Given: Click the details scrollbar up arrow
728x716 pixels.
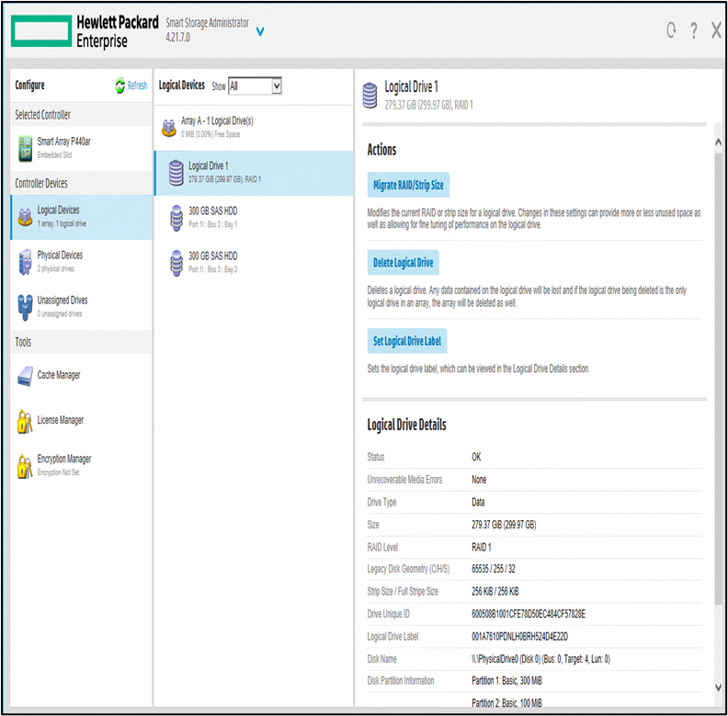Looking at the screenshot, I should pos(718,142).
